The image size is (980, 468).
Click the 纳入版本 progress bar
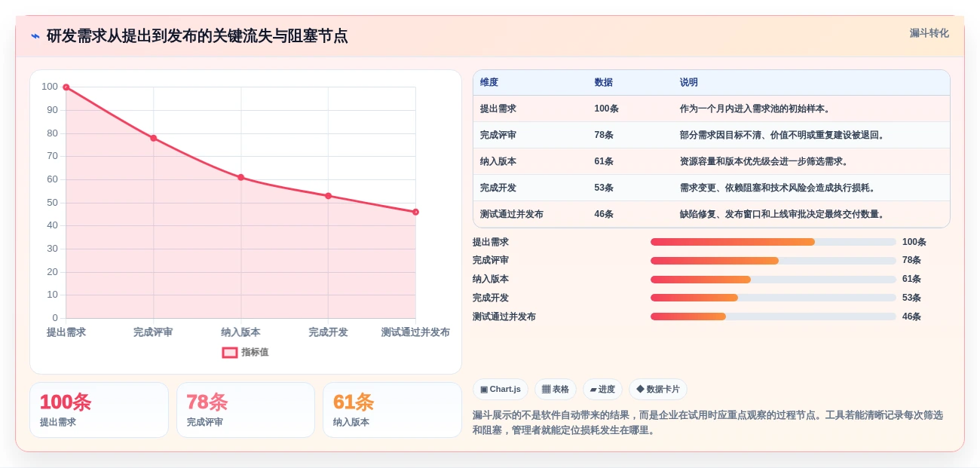click(x=773, y=280)
